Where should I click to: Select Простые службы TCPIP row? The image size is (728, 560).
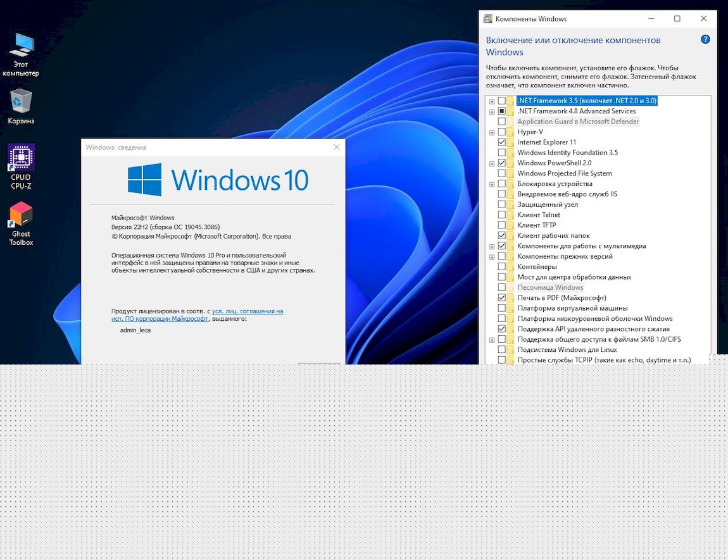[x=604, y=360]
